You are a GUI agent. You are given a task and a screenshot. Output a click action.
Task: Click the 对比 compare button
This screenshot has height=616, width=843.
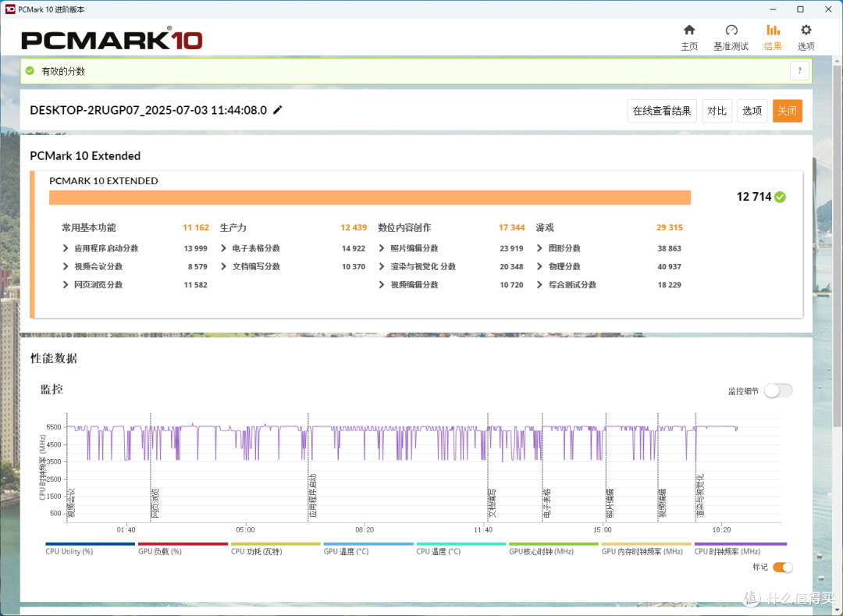[x=717, y=111]
